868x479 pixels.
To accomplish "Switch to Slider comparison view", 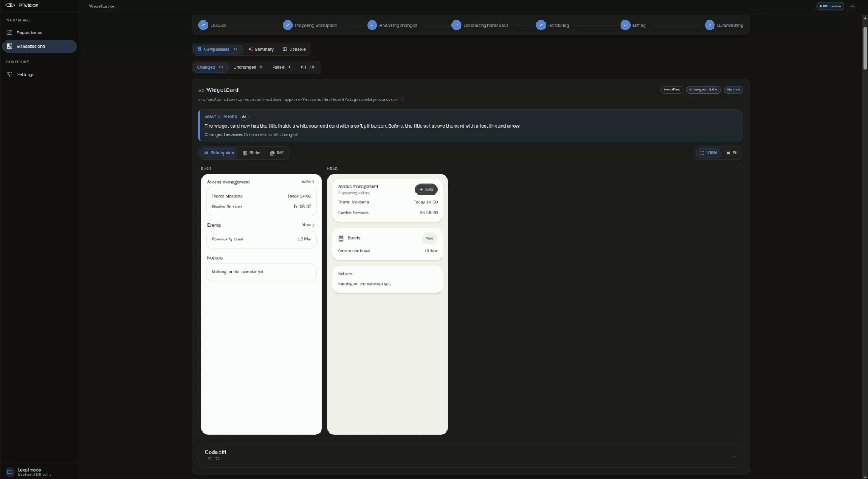I will 252,152.
